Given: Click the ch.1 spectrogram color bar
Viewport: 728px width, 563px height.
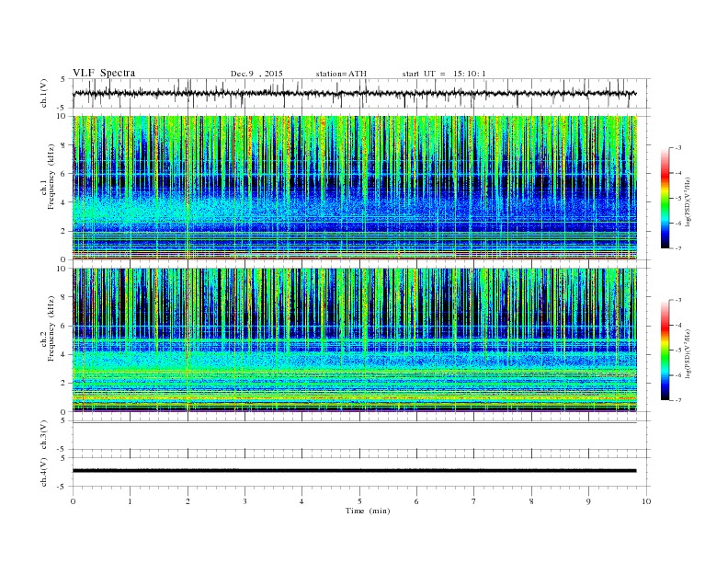Looking at the screenshot, I should 665,199.
